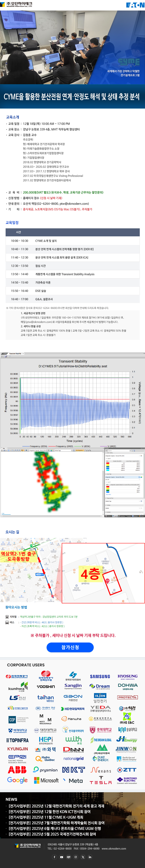Select the Transient Stability tab in the chart

tap(15, 354)
